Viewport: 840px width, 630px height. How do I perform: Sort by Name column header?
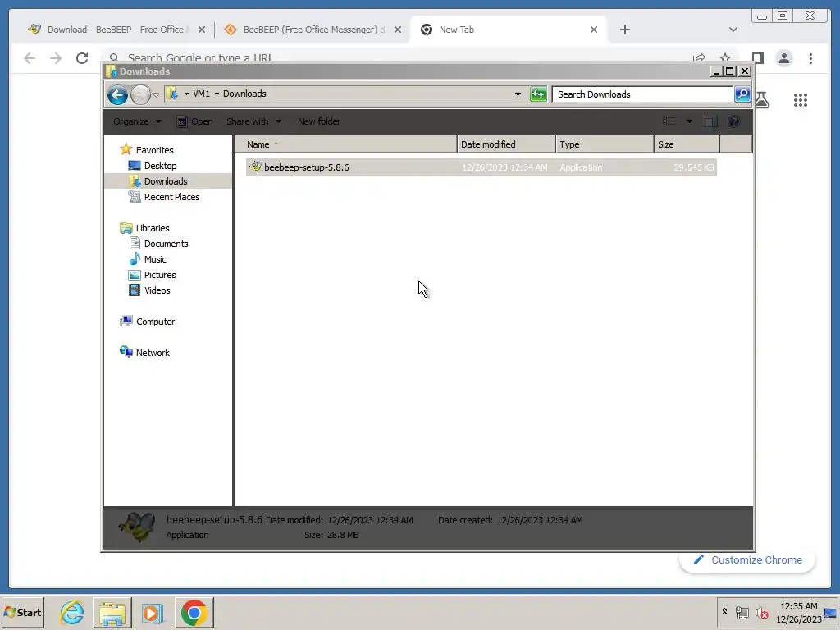[345, 144]
